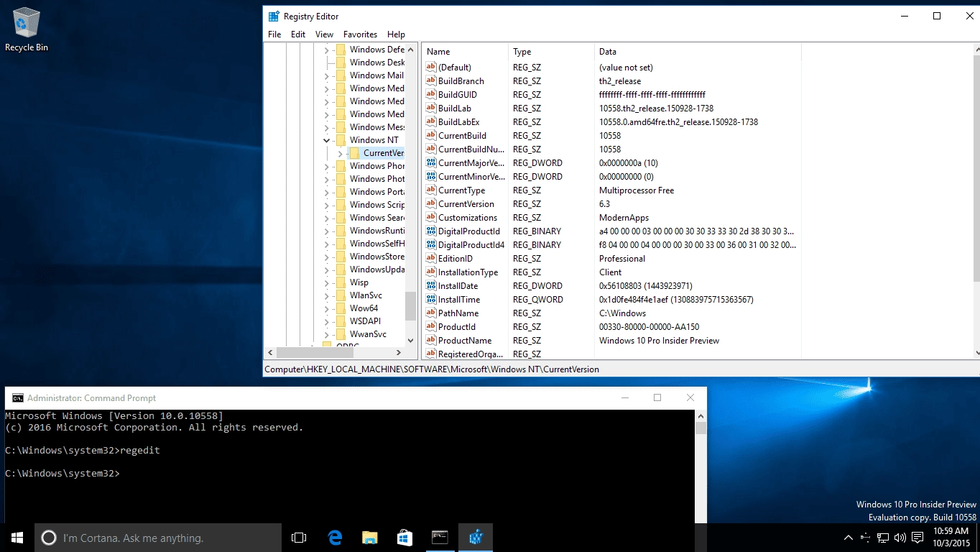The image size is (980, 552).
Task: Select the Windows Mess tree item
Action: coord(376,127)
